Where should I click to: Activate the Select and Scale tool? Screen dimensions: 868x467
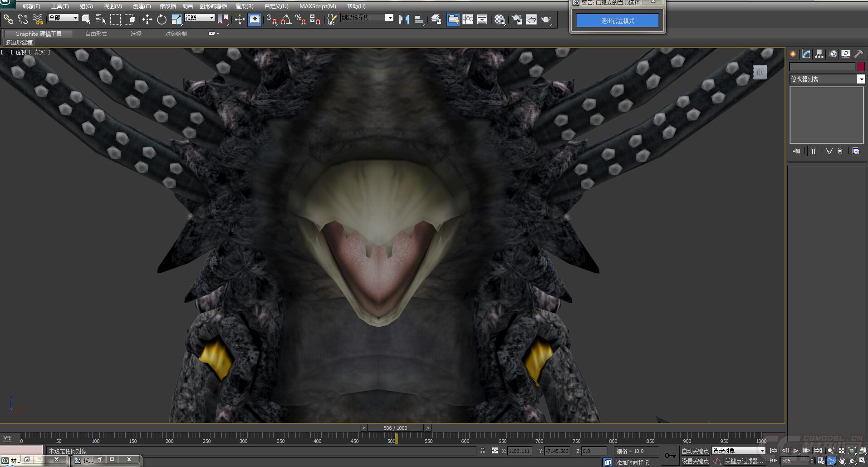tap(177, 19)
